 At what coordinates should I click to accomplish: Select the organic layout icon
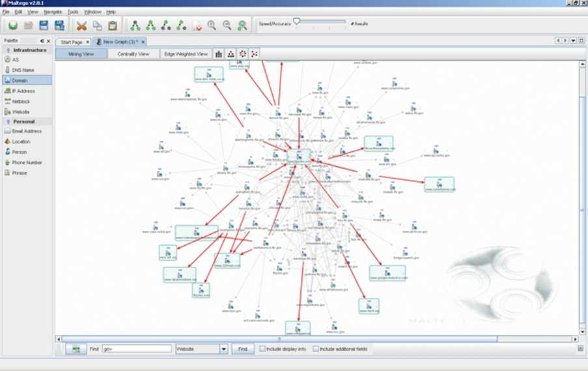tap(254, 54)
